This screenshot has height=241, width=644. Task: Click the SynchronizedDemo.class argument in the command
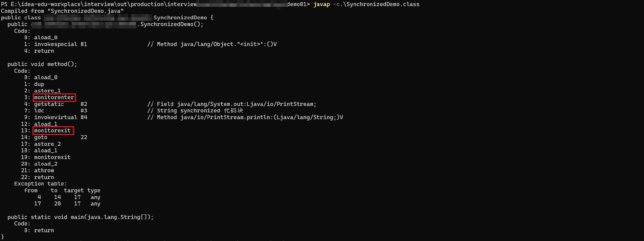[x=381, y=4]
